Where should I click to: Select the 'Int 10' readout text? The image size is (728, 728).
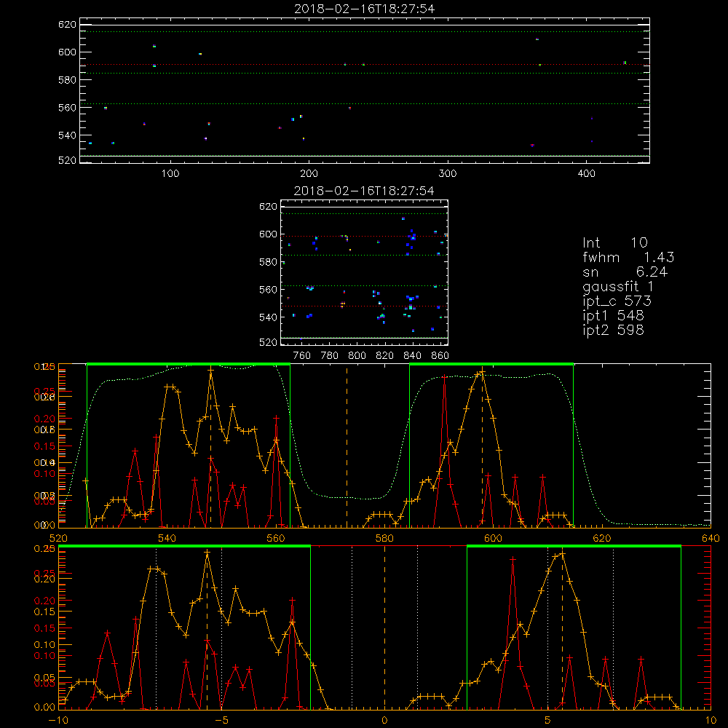click(x=615, y=242)
